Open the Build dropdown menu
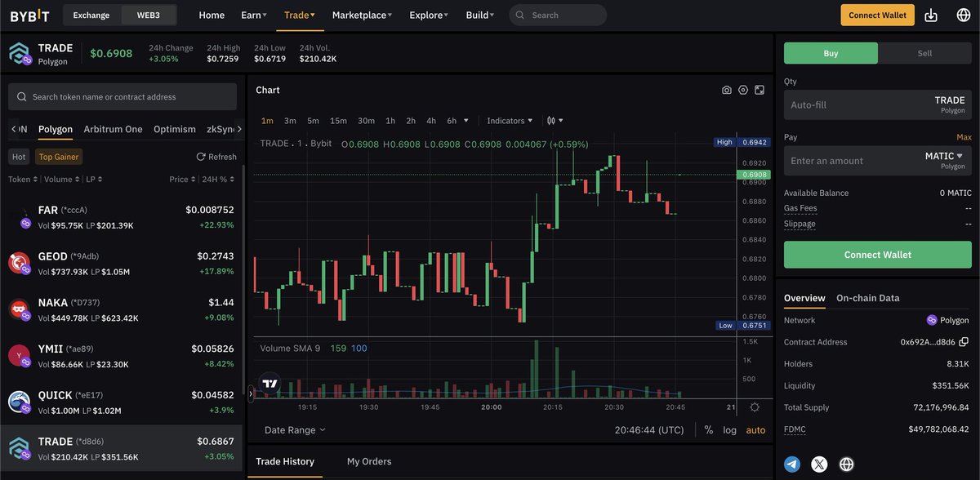The image size is (980, 480). (480, 15)
